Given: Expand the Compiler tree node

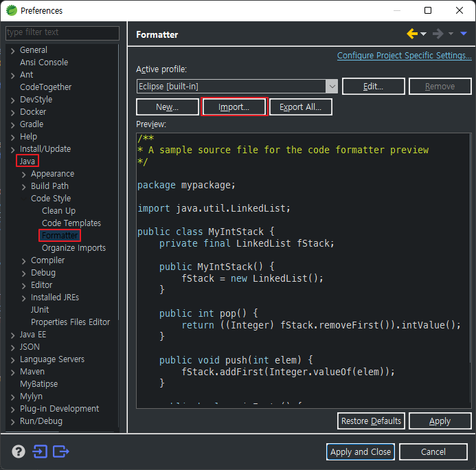Looking at the screenshot, I should tap(23, 261).
